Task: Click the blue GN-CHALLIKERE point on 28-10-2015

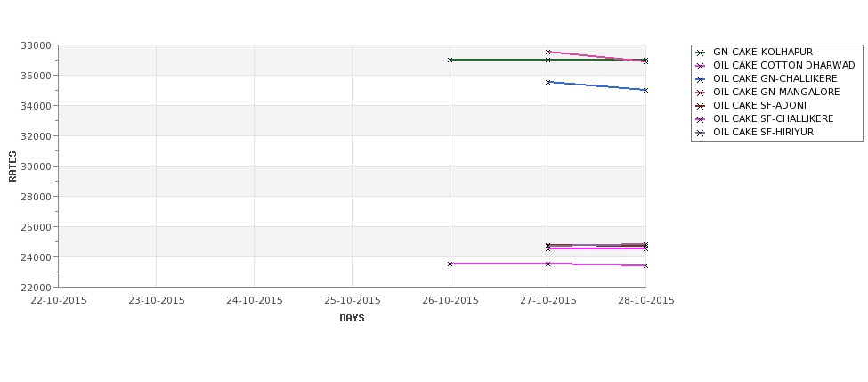Action: tap(645, 90)
